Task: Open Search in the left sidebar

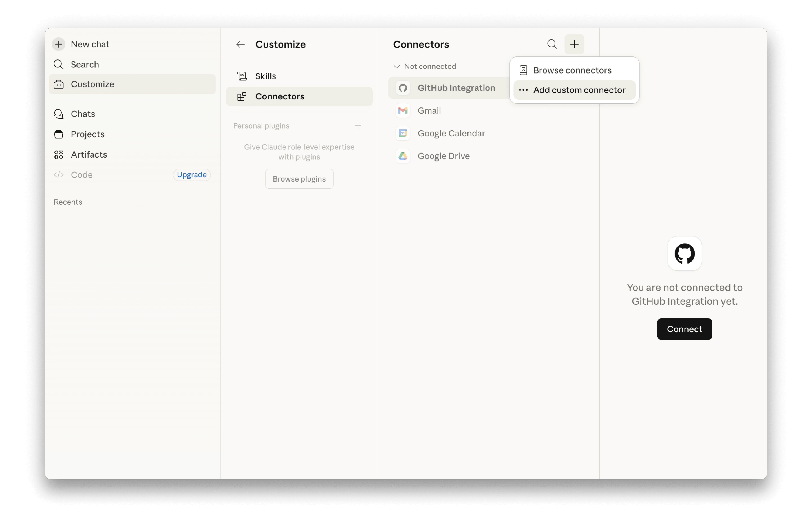Action: click(85, 64)
